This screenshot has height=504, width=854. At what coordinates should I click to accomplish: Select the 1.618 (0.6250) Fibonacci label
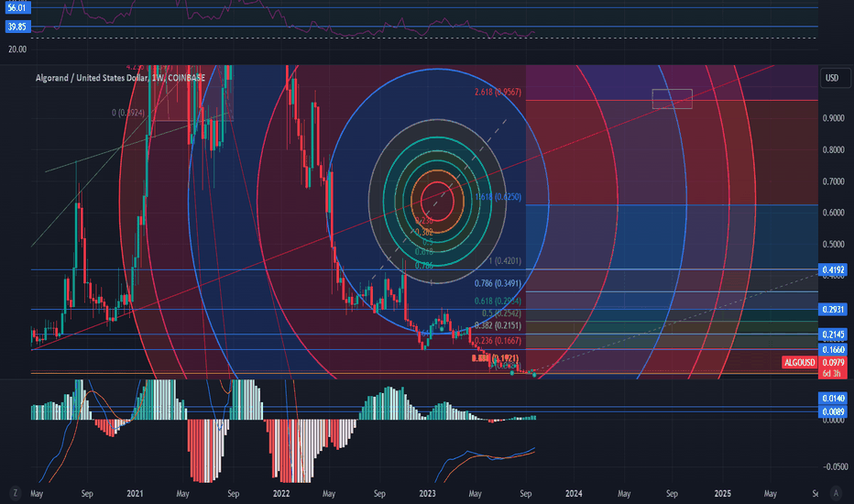(x=498, y=197)
